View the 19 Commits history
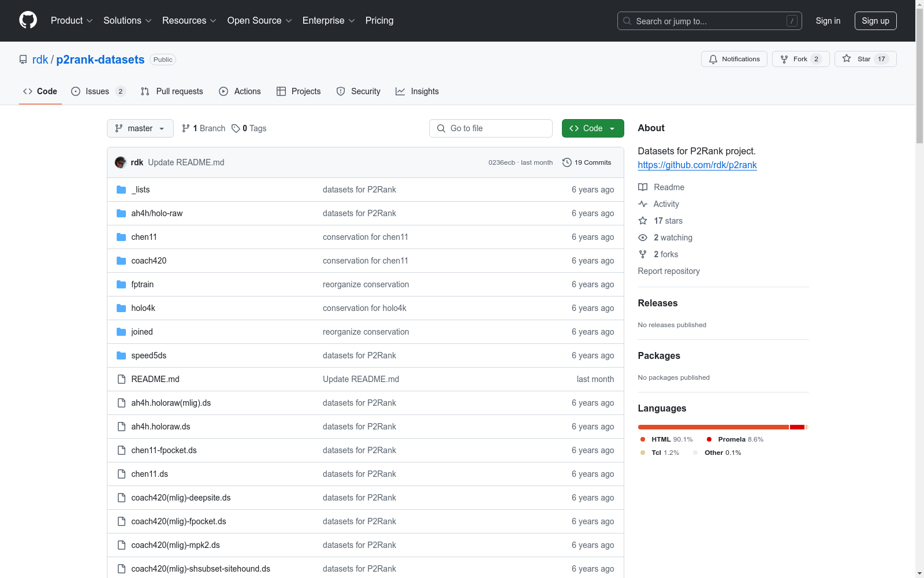The width and height of the screenshot is (924, 578). click(x=587, y=162)
